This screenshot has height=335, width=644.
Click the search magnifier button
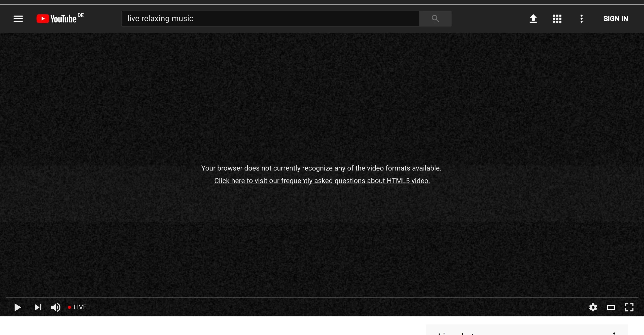click(x=435, y=19)
